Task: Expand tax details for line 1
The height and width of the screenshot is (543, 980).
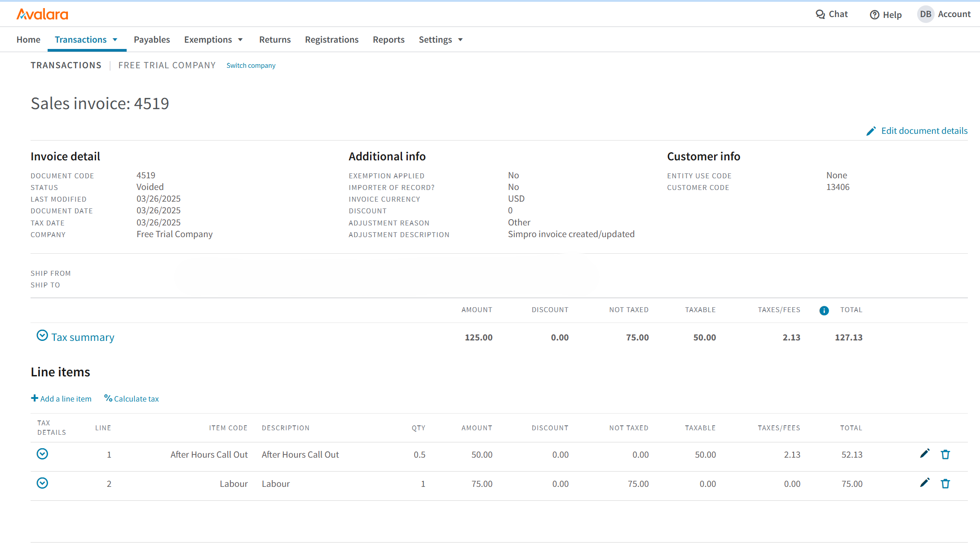Action: 42,454
